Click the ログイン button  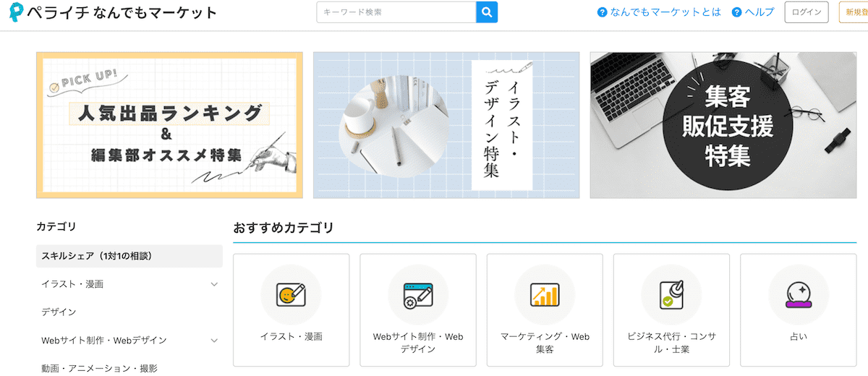pyautogui.click(x=806, y=12)
